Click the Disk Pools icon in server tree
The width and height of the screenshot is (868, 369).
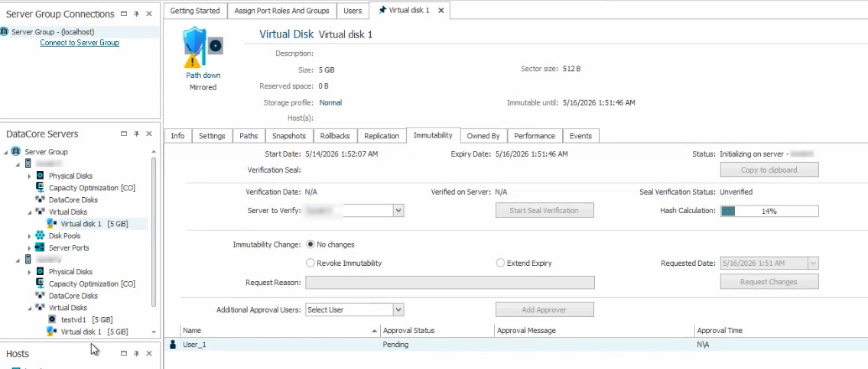(40, 235)
